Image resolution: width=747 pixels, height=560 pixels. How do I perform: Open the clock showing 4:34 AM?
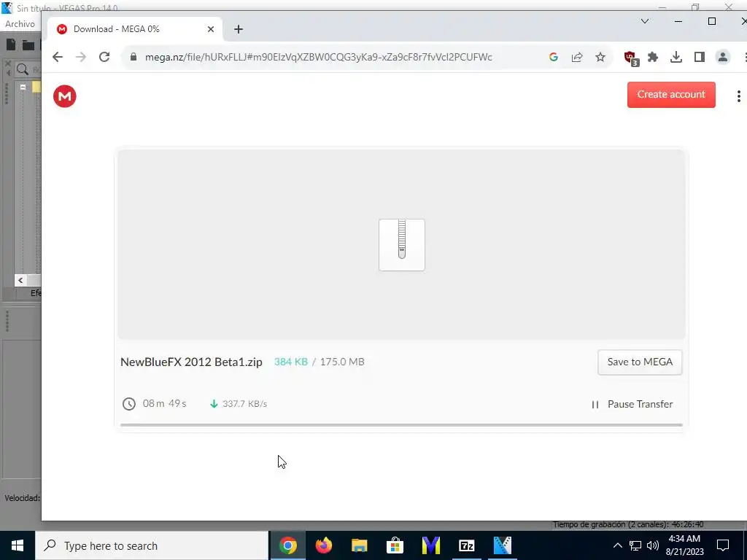pyautogui.click(x=684, y=545)
